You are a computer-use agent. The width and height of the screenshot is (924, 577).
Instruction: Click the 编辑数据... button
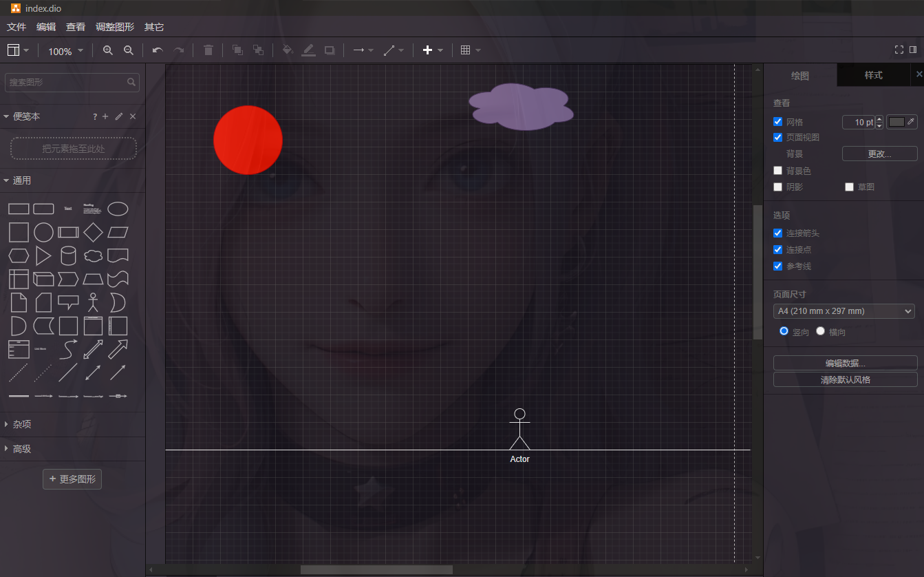point(845,363)
